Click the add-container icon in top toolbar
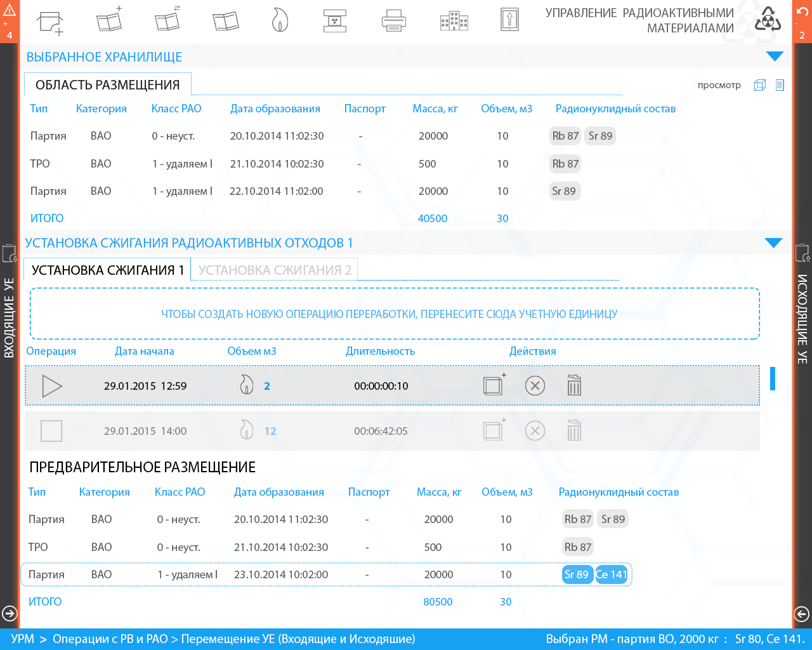 [51, 22]
